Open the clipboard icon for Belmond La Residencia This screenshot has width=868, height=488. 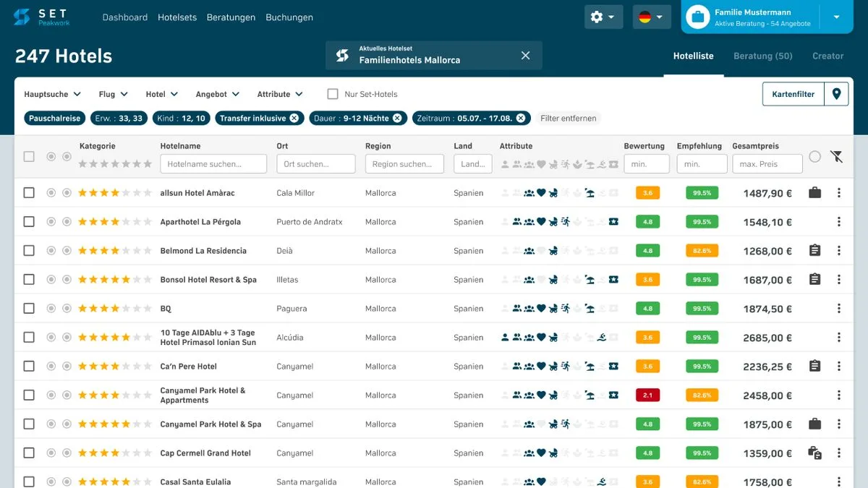814,250
